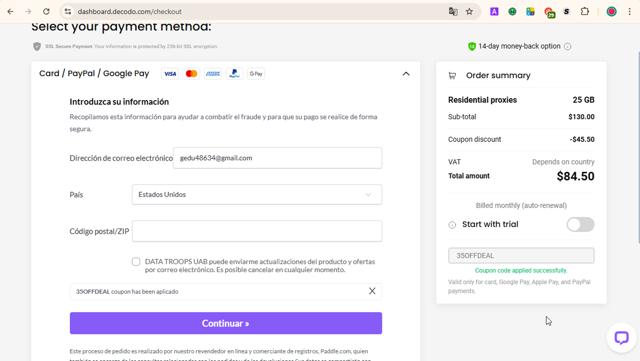Click the Coupon code applied successfully message
This screenshot has height=361, width=640.
tap(521, 270)
